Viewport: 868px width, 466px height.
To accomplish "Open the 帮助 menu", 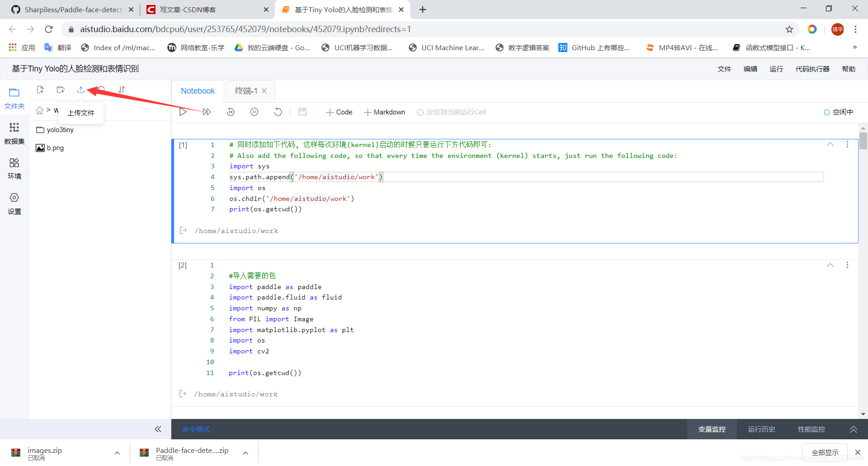I will pyautogui.click(x=849, y=69).
